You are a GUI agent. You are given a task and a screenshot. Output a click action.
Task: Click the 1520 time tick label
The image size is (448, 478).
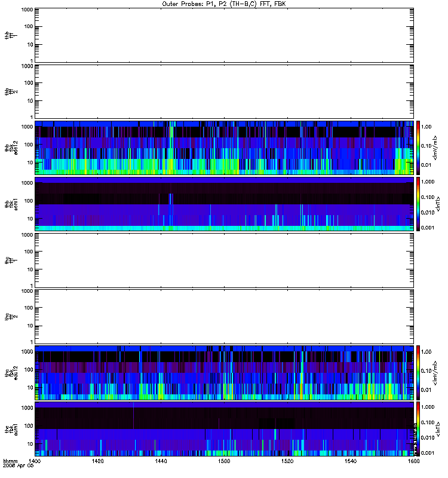click(287, 461)
